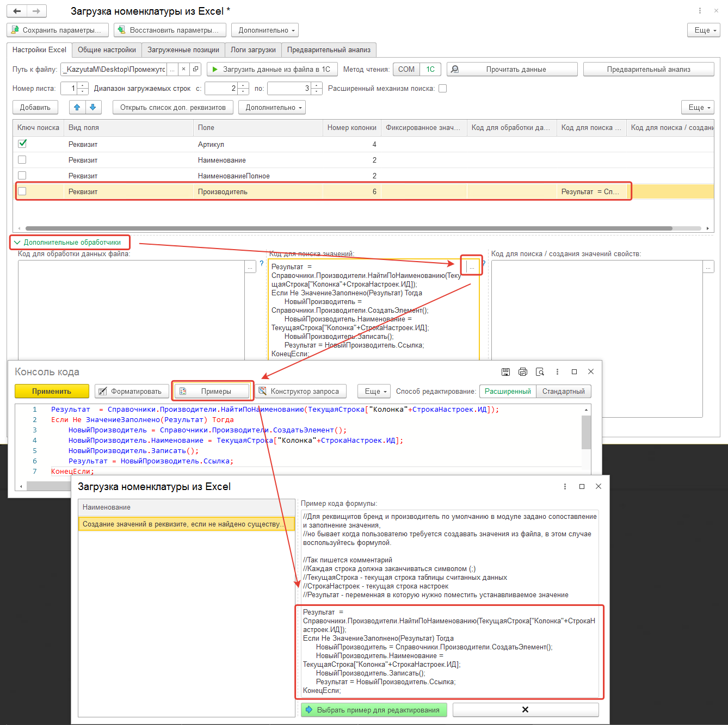Open editor for property value creation code
The image size is (728, 725).
click(708, 267)
